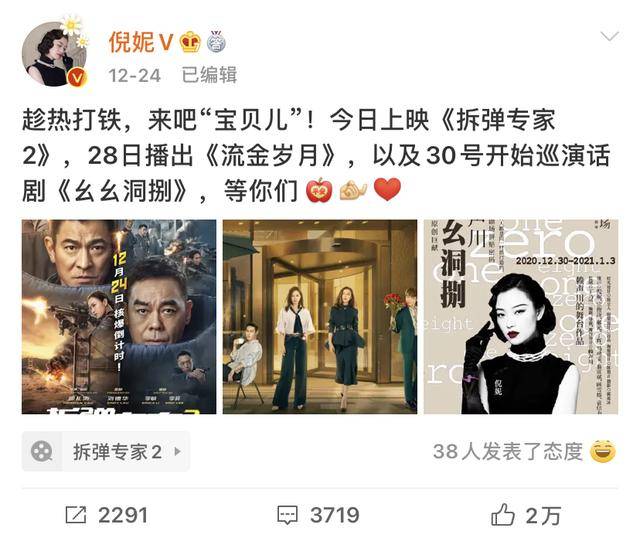
Task: Expand the small arrow on 拆弹专家2 tag
Action: (178, 451)
